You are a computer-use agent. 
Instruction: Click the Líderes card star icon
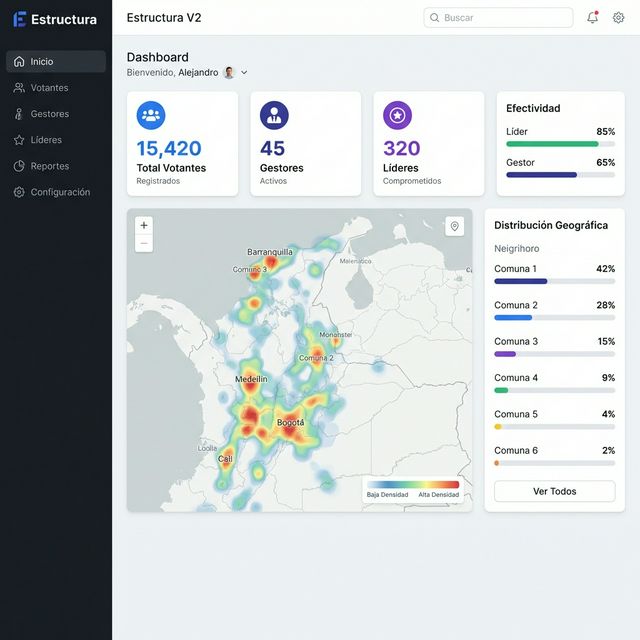pyautogui.click(x=398, y=116)
